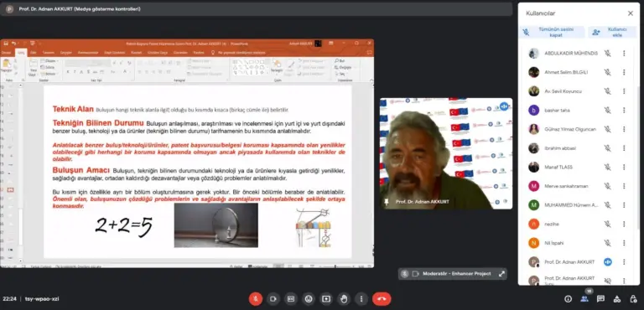Open the chat panel icon
Image resolution: width=644 pixels, height=310 pixels.
point(600,299)
